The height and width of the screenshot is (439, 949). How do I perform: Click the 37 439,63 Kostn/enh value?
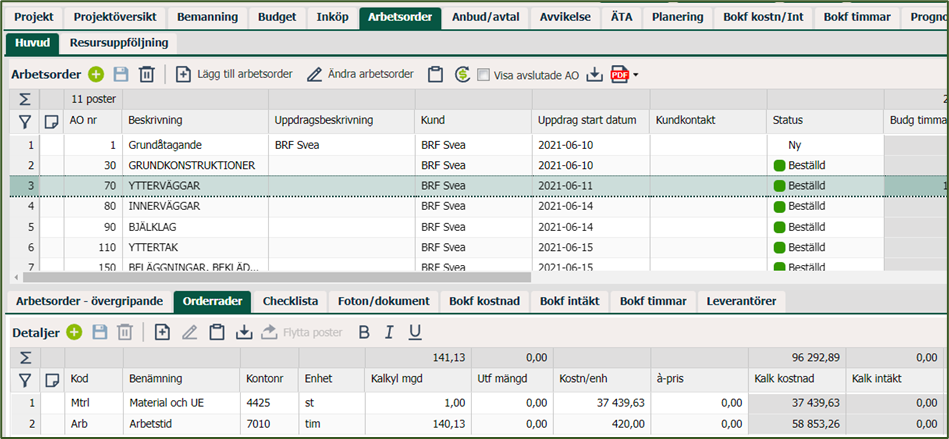pyautogui.click(x=603, y=403)
